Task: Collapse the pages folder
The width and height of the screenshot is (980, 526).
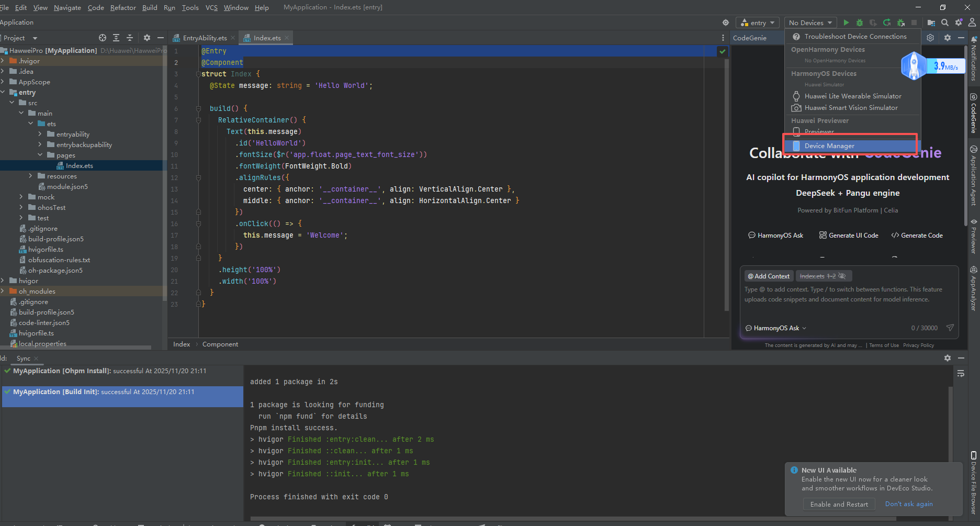Action: (x=40, y=155)
